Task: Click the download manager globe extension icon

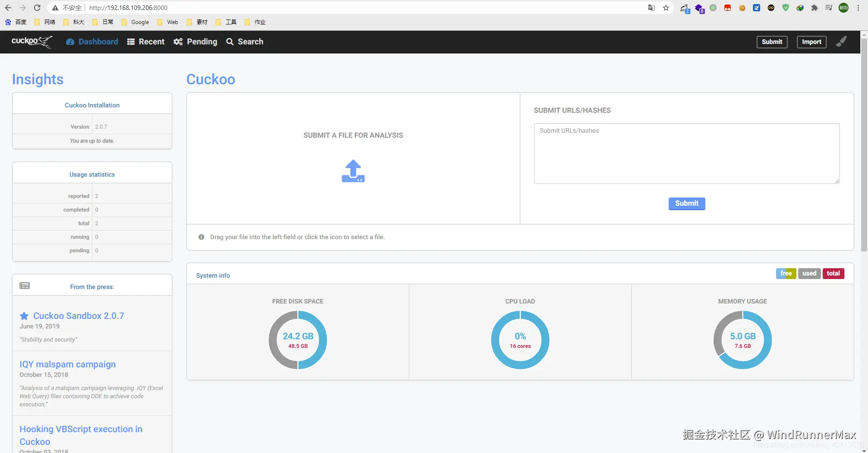Action: tap(800, 8)
